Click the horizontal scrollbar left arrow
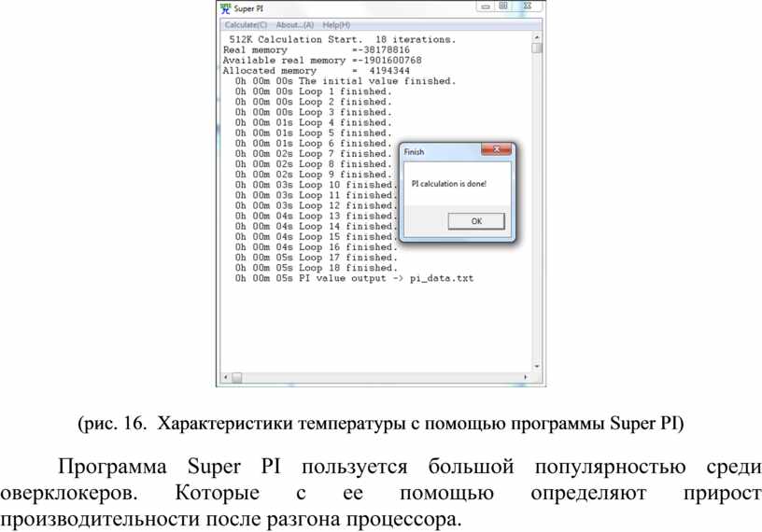 tap(225, 377)
